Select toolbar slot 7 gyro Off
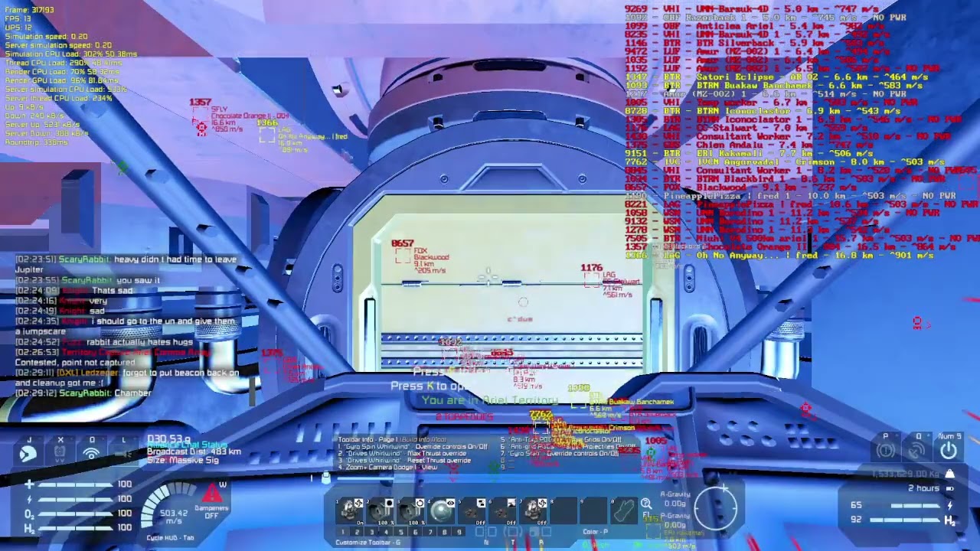The height and width of the screenshot is (551, 980). (x=534, y=510)
